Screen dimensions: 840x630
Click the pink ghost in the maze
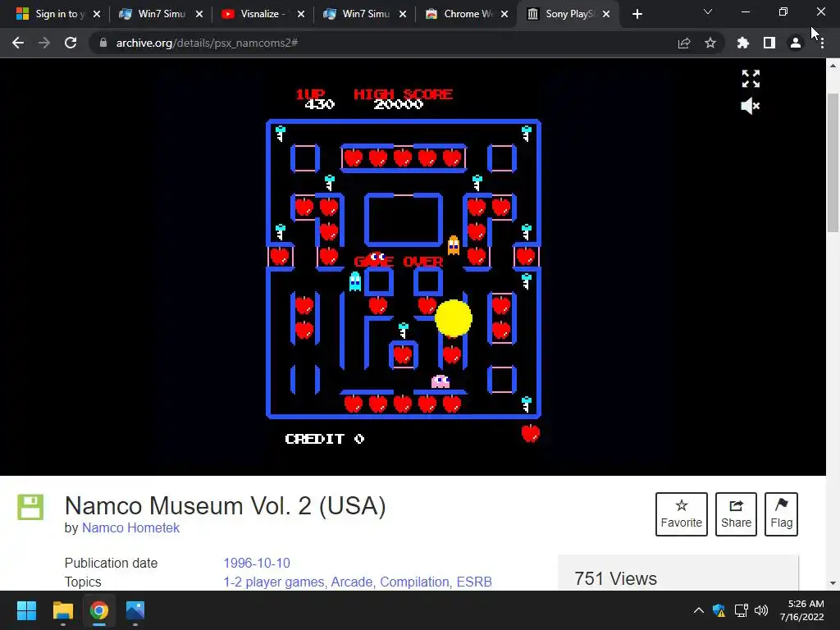coord(441,381)
